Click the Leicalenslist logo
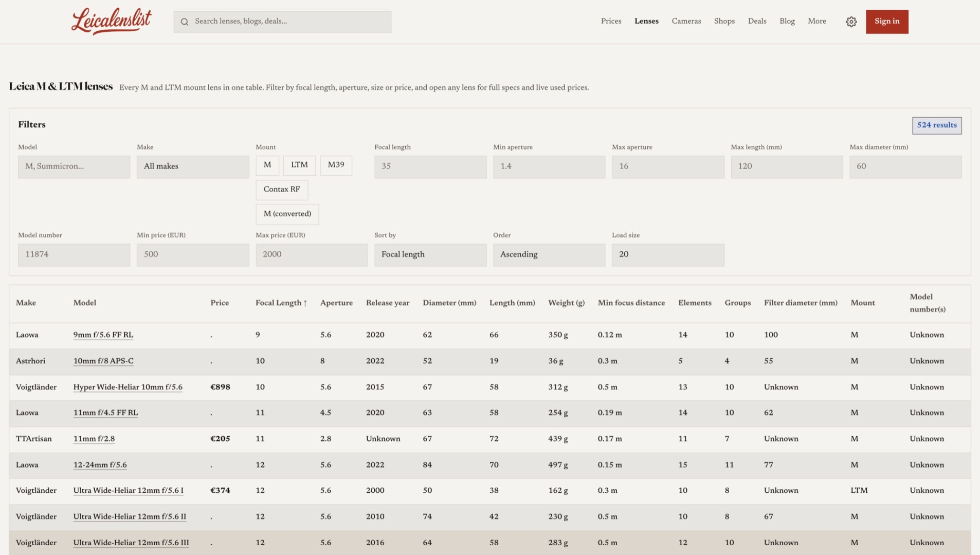The height and width of the screenshot is (555, 980). (112, 21)
